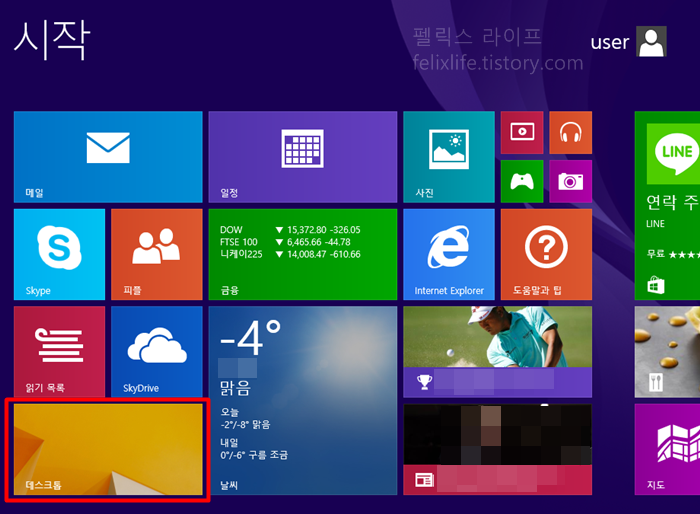Viewport: 700px width, 514px height.
Task: Launch Skype tile
Action: 59,254
